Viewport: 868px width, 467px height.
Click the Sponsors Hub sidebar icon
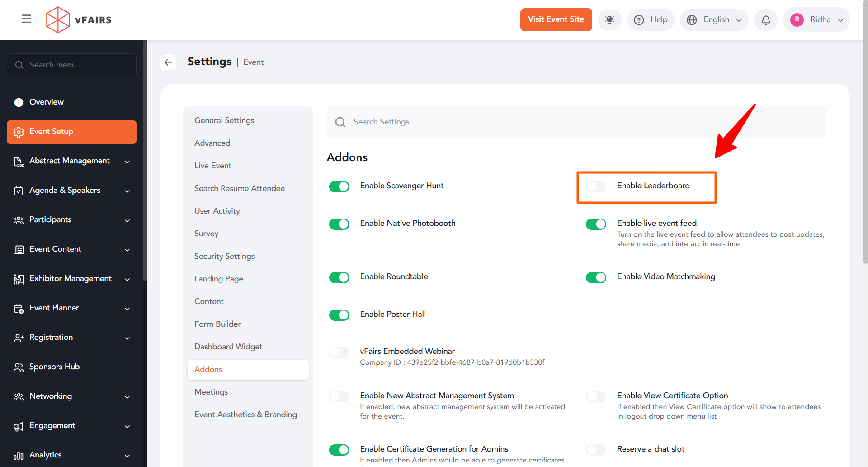click(x=19, y=367)
